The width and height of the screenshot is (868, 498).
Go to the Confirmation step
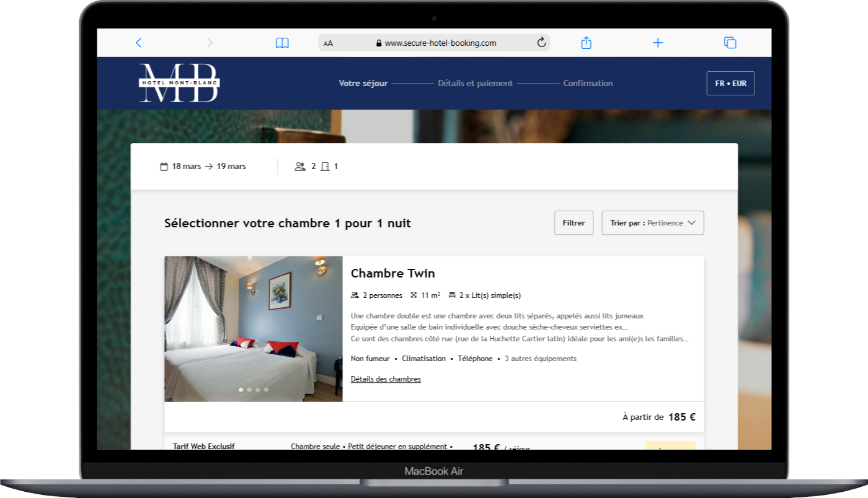coord(588,84)
